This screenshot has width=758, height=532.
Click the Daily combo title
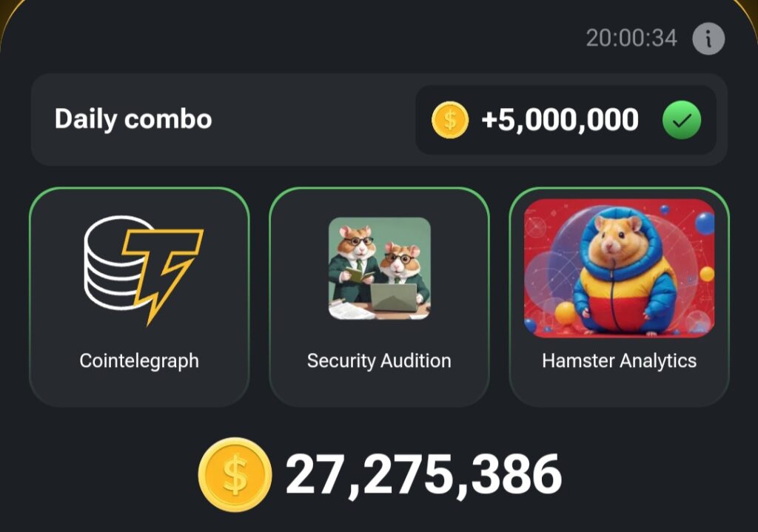[x=133, y=119]
